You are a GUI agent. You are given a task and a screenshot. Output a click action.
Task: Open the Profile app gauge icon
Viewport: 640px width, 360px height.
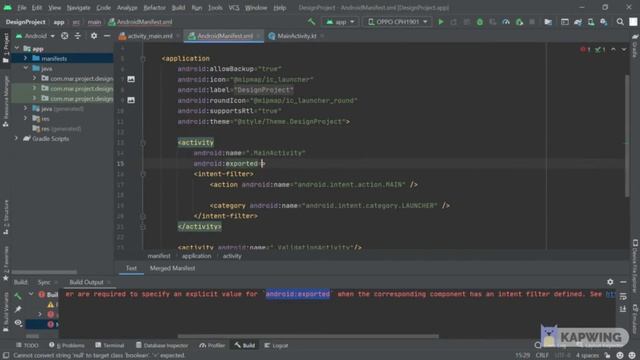[x=506, y=22]
